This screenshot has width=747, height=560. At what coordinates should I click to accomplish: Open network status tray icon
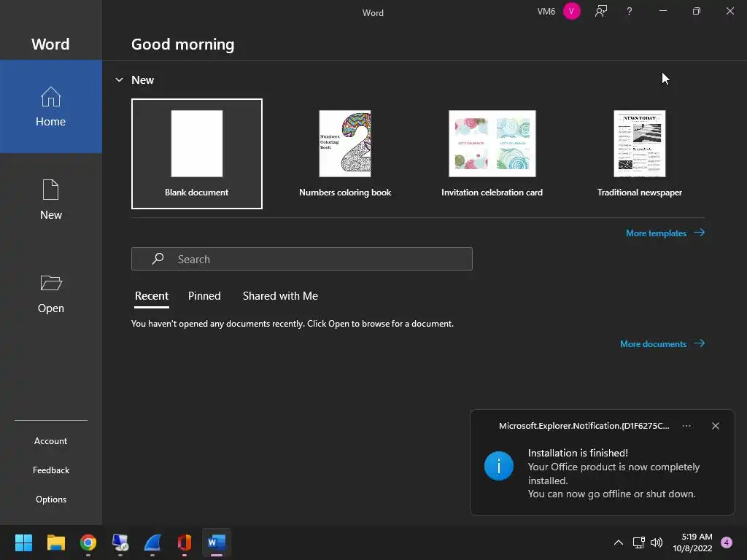point(639,542)
